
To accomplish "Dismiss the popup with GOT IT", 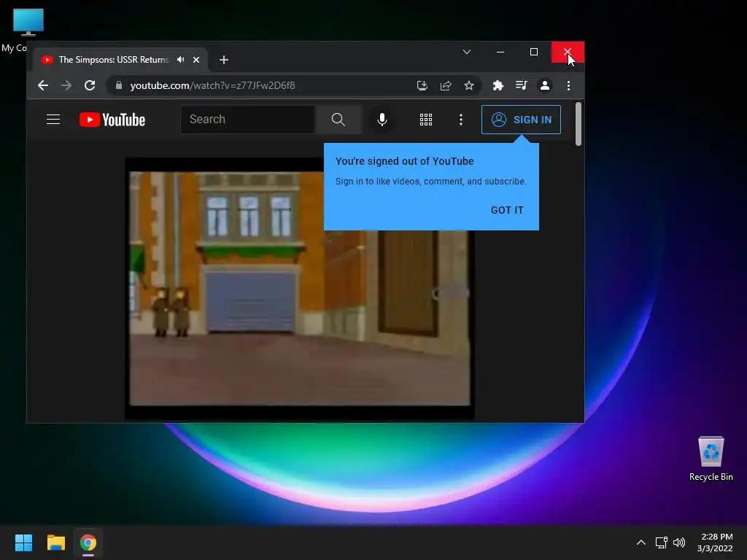I will click(507, 211).
